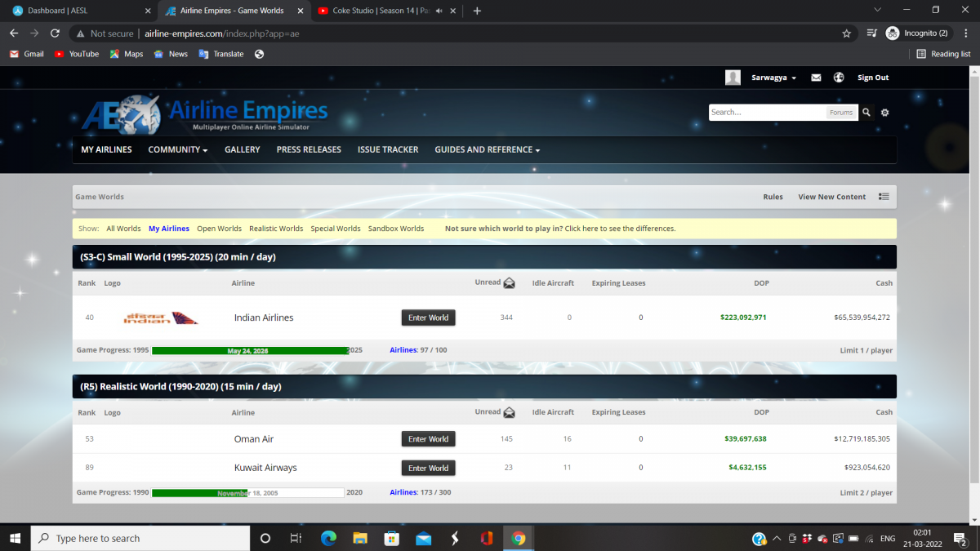The height and width of the screenshot is (551, 980).
Task: Expand the COMMUNITY dropdown menu
Action: [x=178, y=150]
